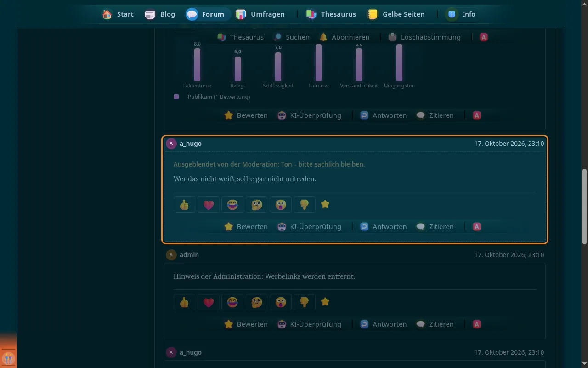React surprised face on a_hugo's hidden post
The width and height of the screenshot is (588, 368).
coord(280,204)
